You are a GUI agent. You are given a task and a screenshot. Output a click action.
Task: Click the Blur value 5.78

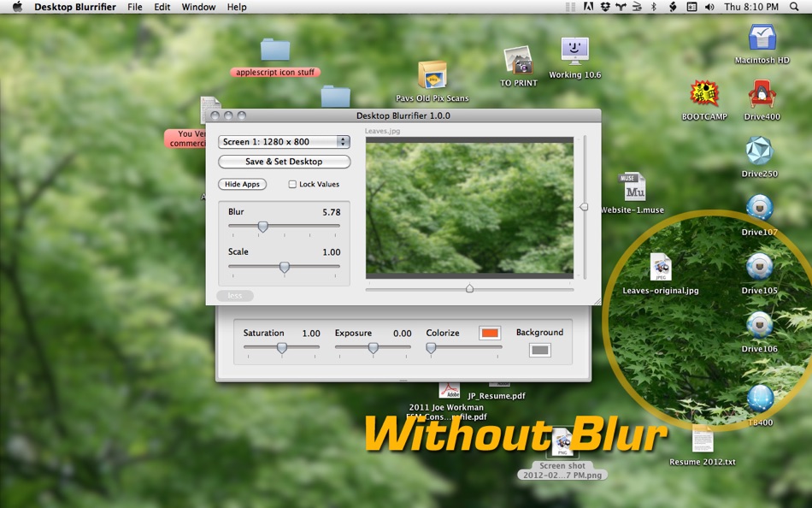pos(332,212)
